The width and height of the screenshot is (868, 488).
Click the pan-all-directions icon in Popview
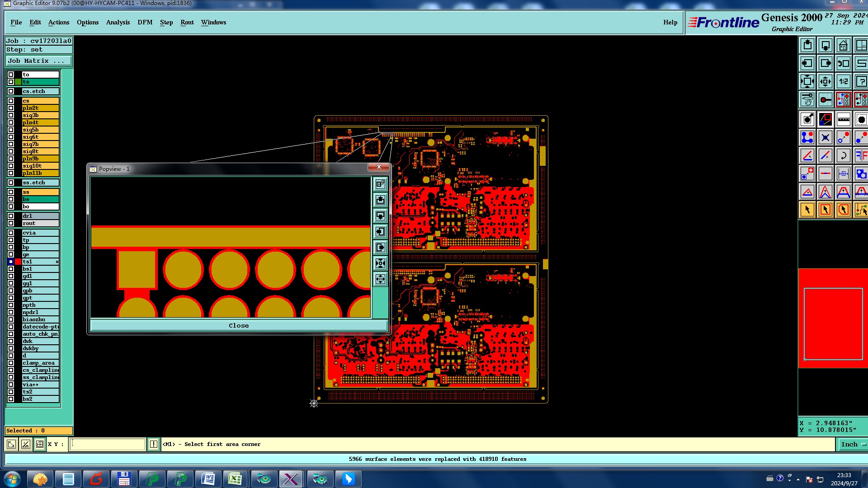pyautogui.click(x=380, y=279)
